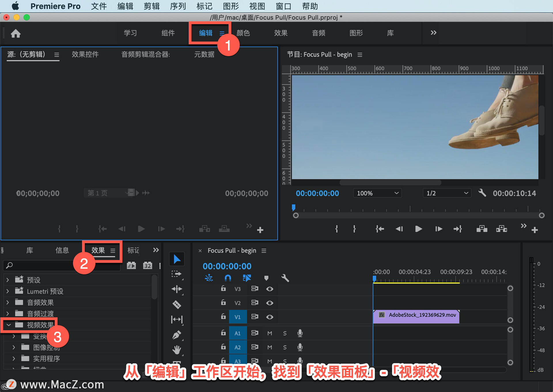Toggle snap magnet in timeline

pos(228,278)
